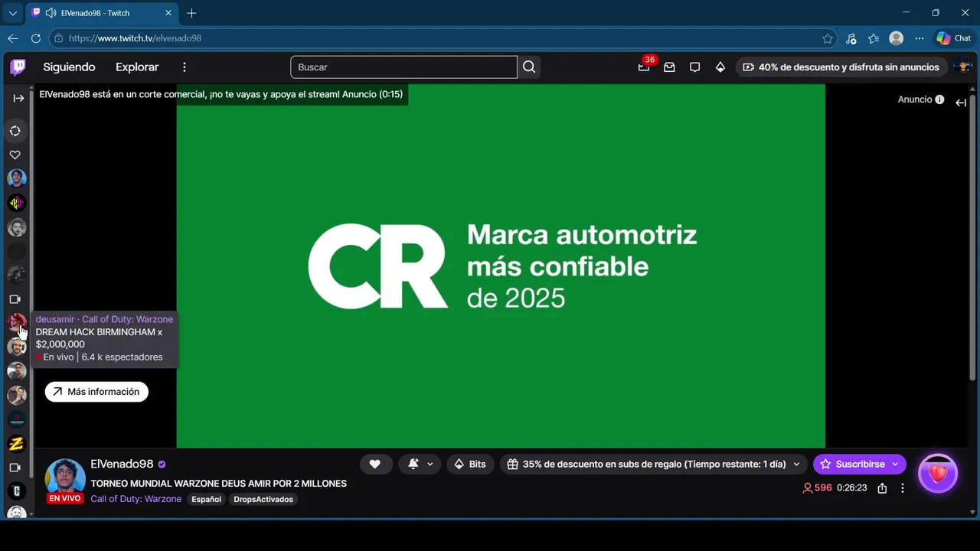The width and height of the screenshot is (980, 551).
Task: Open the whispers envelope icon
Action: coord(669,67)
